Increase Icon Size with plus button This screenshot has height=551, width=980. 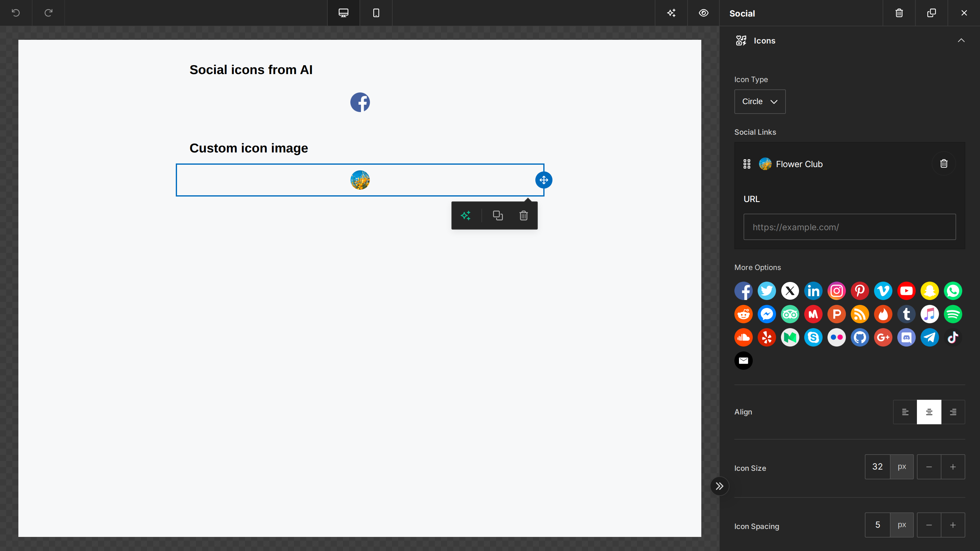tap(953, 467)
